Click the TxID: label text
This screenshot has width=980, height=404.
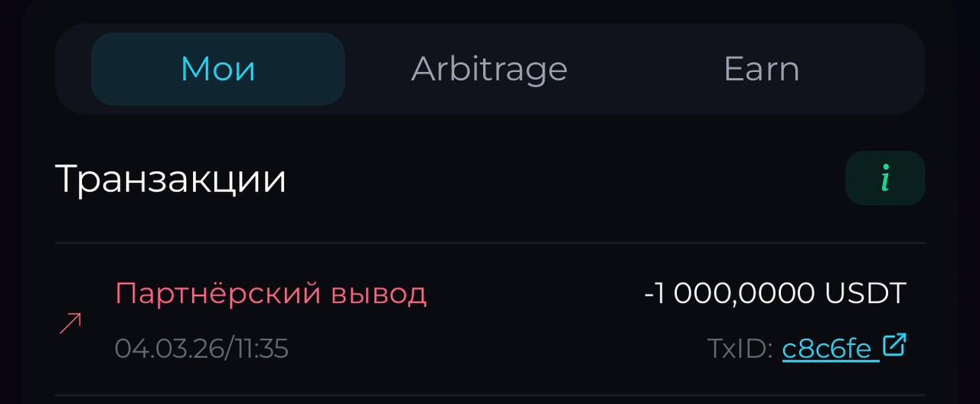click(740, 349)
